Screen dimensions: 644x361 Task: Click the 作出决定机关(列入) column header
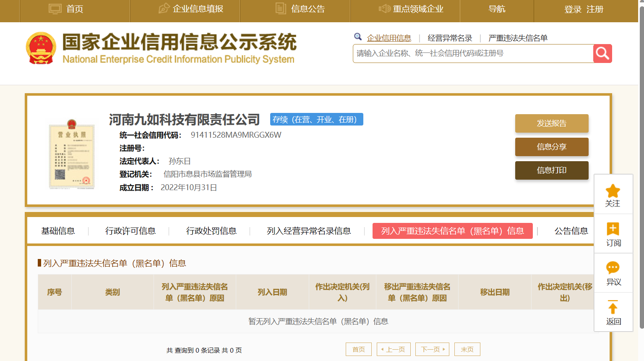point(342,292)
